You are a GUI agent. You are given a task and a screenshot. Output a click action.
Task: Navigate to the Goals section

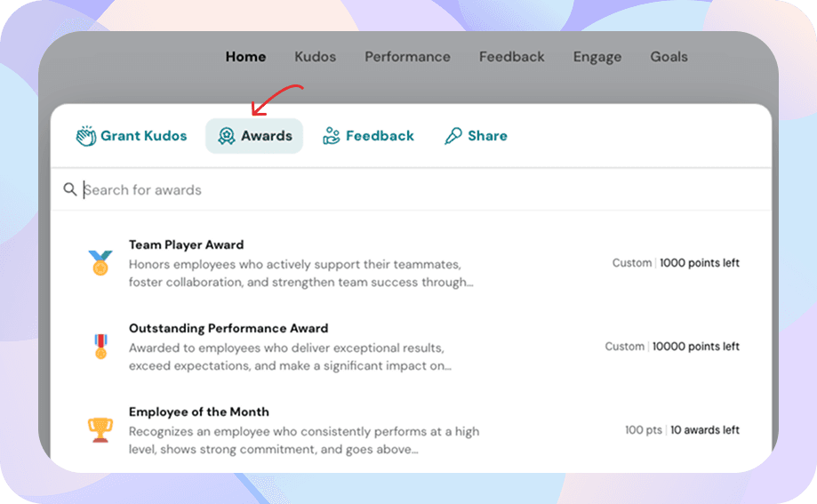pyautogui.click(x=669, y=57)
